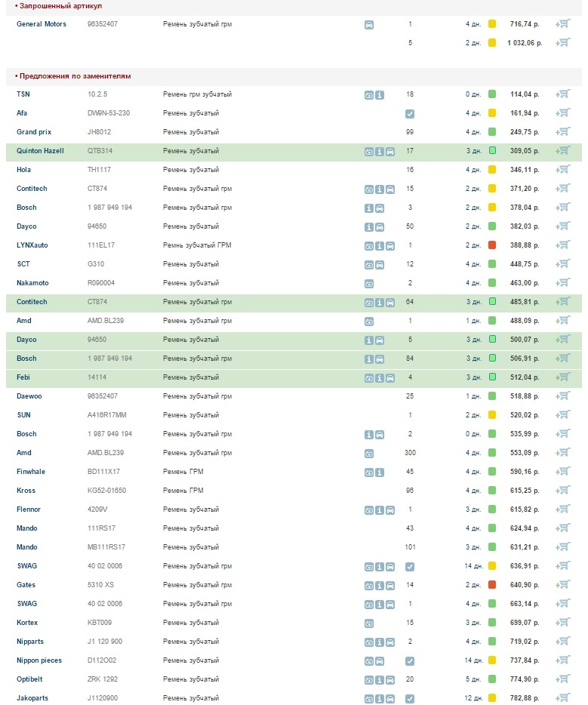Click the red status square for LYNXauto

click(492, 245)
